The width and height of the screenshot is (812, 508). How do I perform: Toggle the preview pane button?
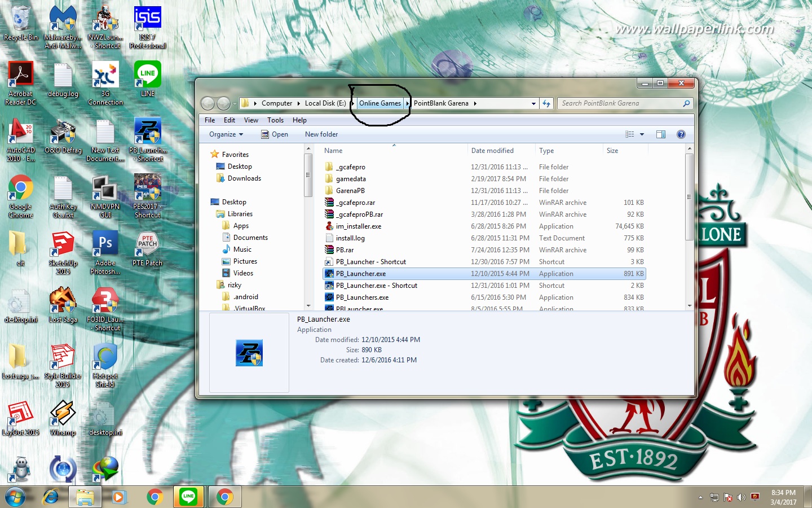[x=661, y=134]
